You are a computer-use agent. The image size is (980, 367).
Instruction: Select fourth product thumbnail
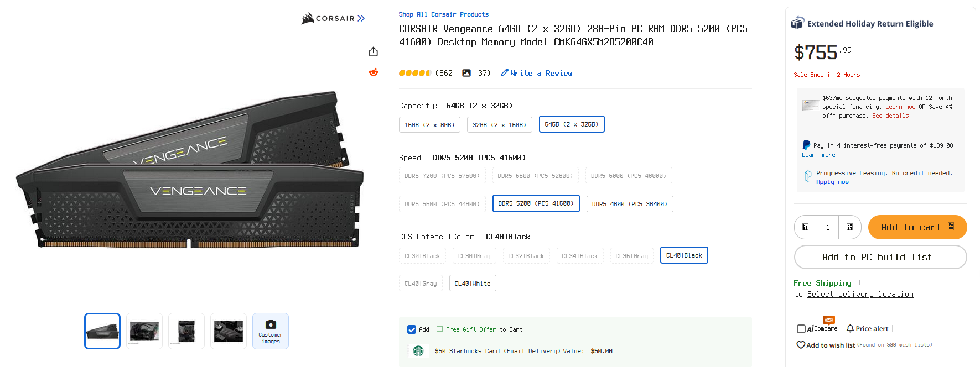(229, 331)
